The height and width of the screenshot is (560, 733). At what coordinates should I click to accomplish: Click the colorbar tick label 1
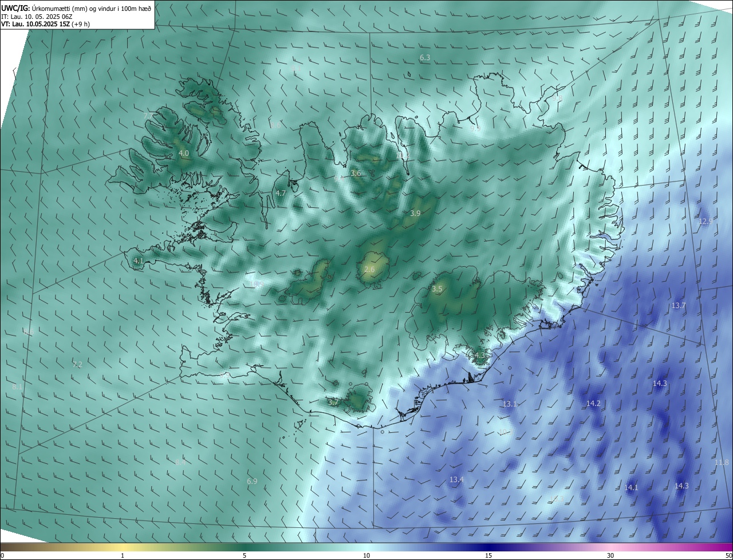pyautogui.click(x=123, y=555)
